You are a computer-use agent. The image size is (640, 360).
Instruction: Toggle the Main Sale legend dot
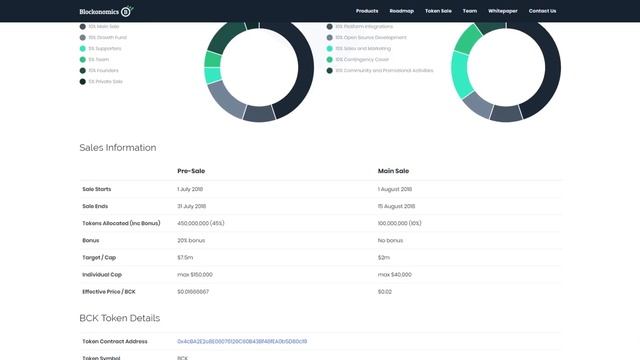[x=82, y=27]
